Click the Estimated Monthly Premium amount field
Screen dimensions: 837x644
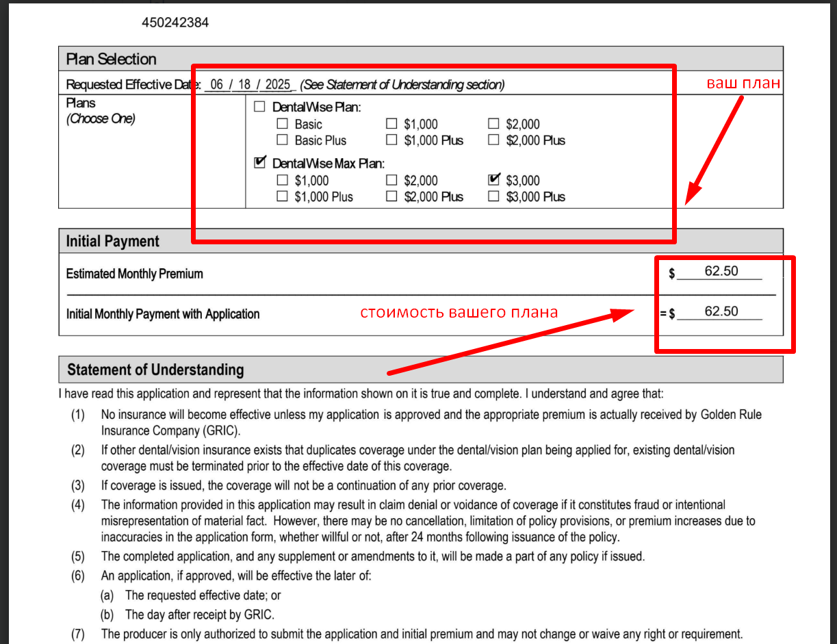coord(721,272)
